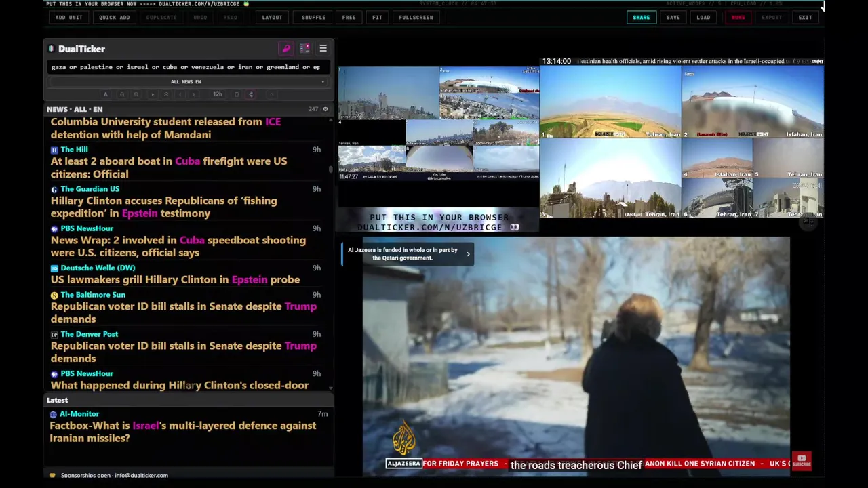
Task: Open Baltimore Sun voter ID bill headline
Action: (x=183, y=312)
